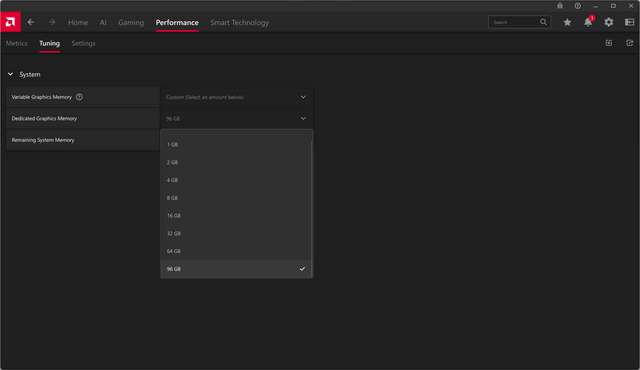Go back with the left arrow

[31, 22]
